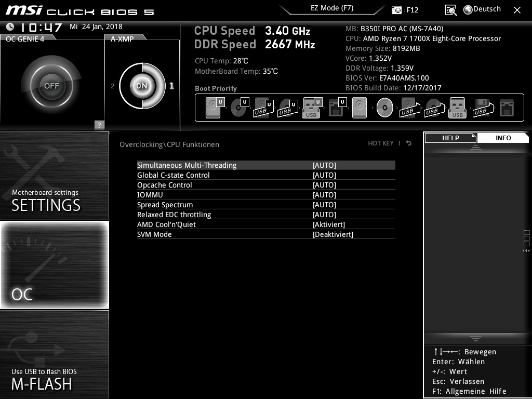This screenshot has height=399, width=532.
Task: Close the BIOS with the X button
Action: (x=517, y=10)
